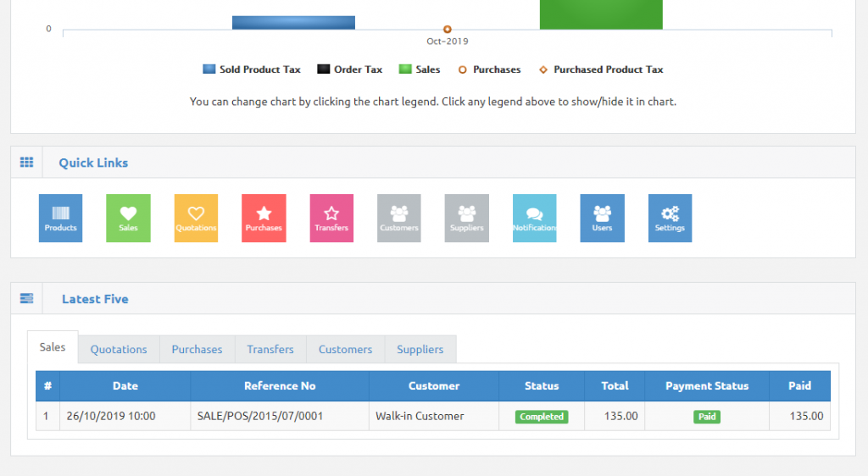Click the Paid column header
The height and width of the screenshot is (476, 868).
pyautogui.click(x=800, y=386)
